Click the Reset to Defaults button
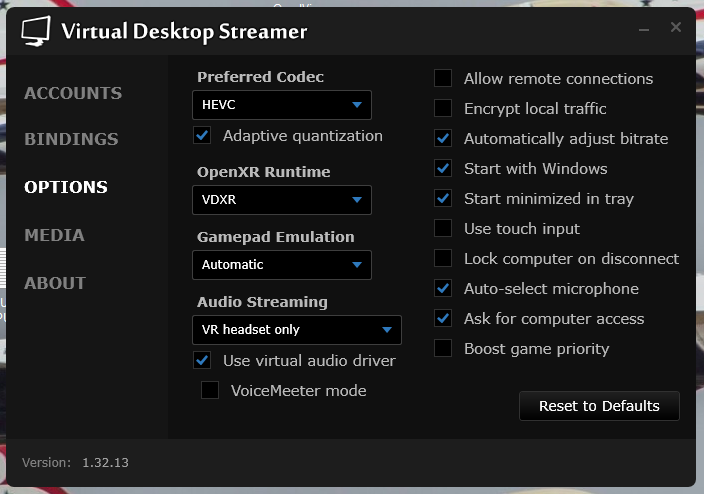Screen dimensions: 704x494 (x=599, y=406)
